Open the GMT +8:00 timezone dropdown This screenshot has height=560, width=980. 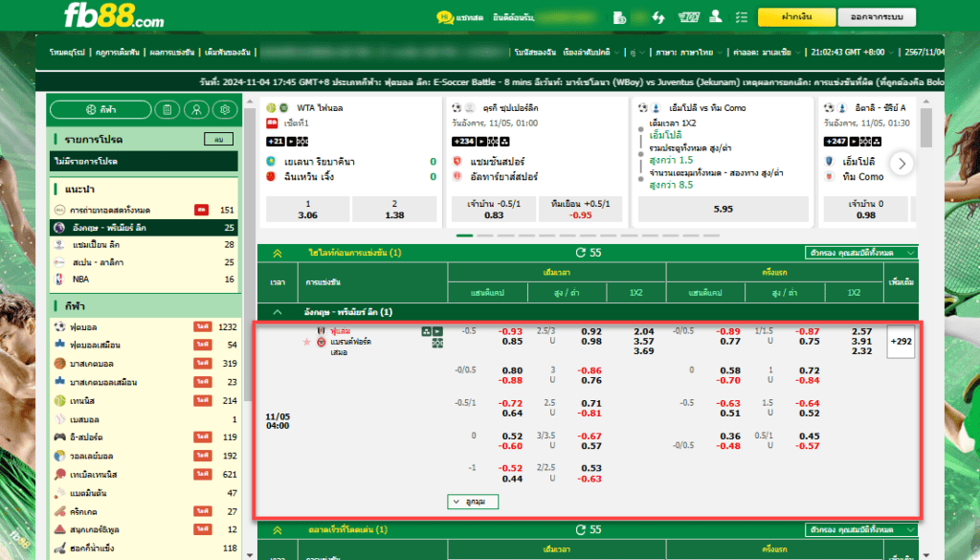(x=852, y=52)
